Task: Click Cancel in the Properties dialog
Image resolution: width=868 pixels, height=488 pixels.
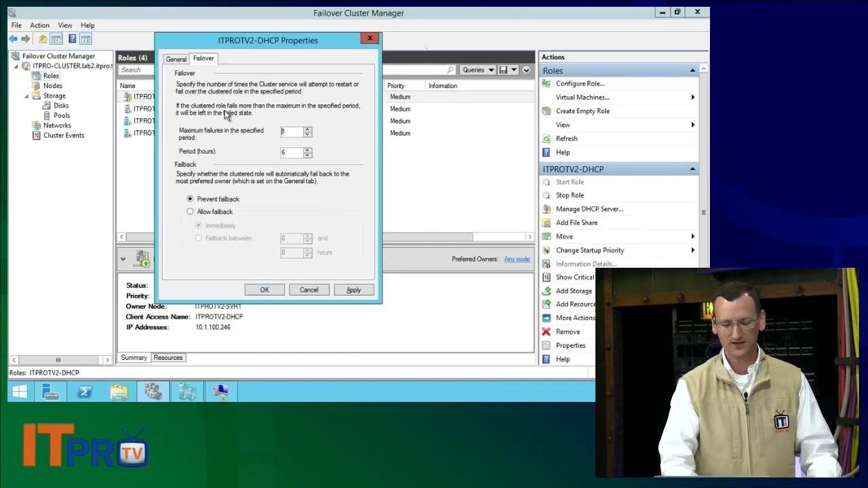Action: pos(309,289)
